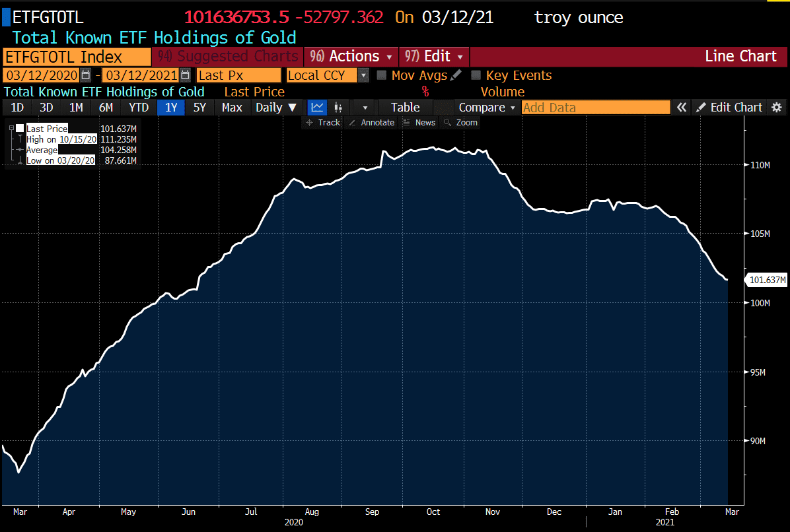
Task: Click the Low marker legend icon
Action: pos(20,160)
